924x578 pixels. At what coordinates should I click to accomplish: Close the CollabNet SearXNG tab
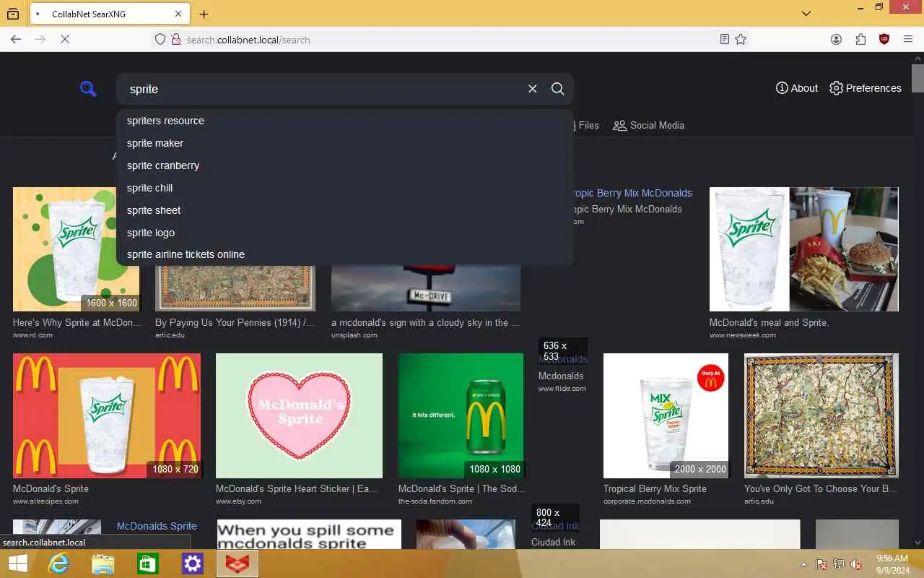tap(178, 14)
